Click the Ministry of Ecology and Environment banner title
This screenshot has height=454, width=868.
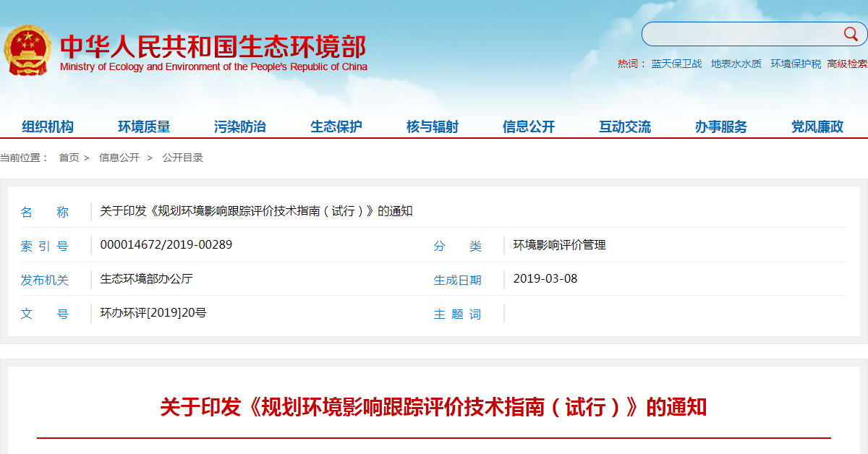(x=215, y=46)
